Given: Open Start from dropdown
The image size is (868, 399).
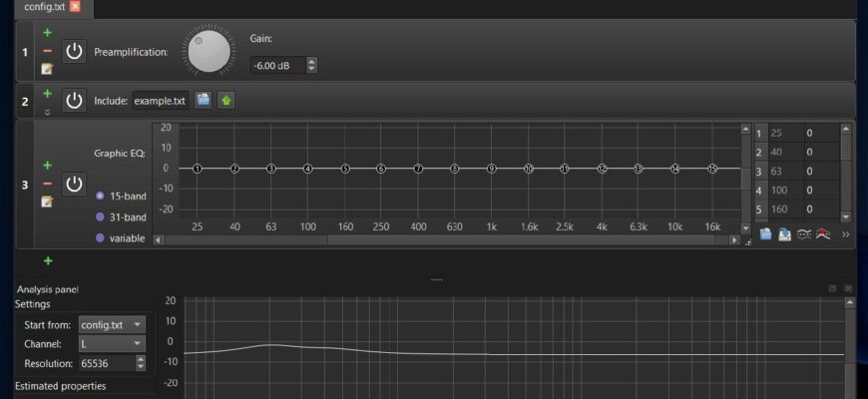Looking at the screenshot, I should click(113, 324).
